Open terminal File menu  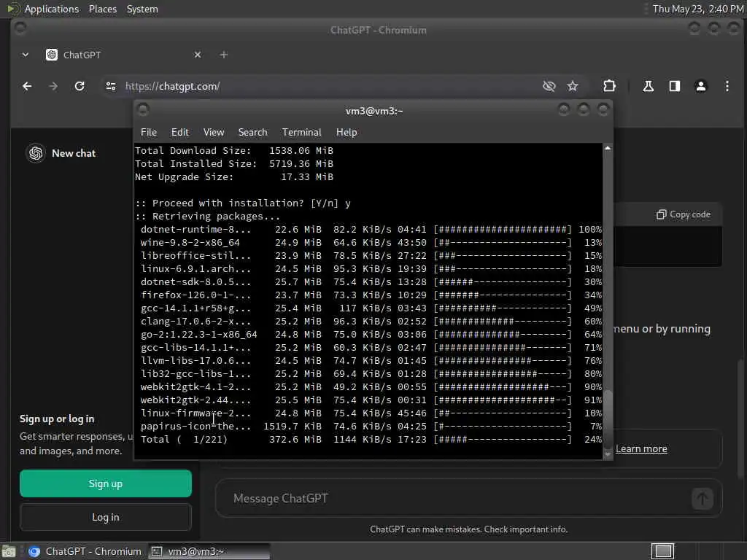point(149,133)
